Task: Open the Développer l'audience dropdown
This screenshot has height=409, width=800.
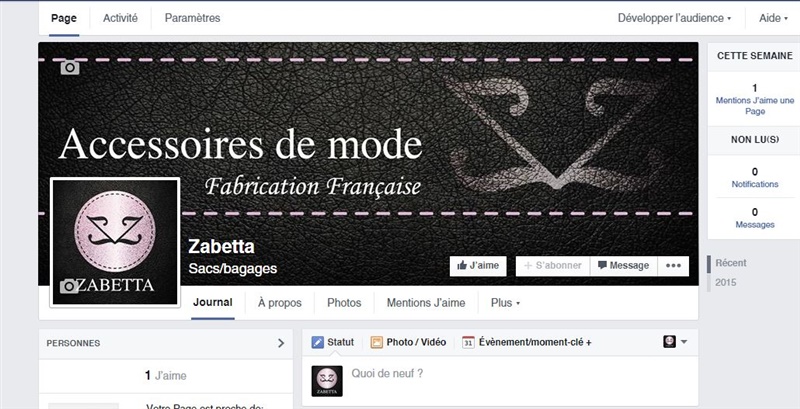Action: tap(674, 18)
